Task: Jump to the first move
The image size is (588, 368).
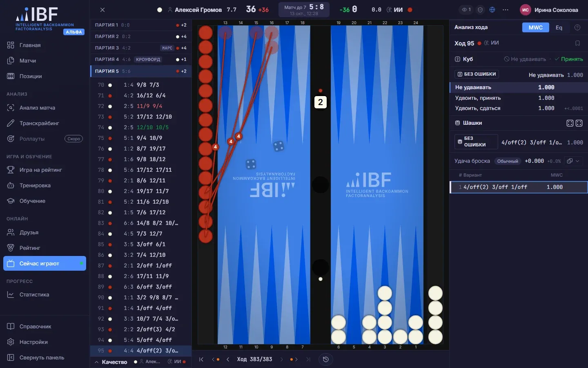Action: (x=201, y=359)
